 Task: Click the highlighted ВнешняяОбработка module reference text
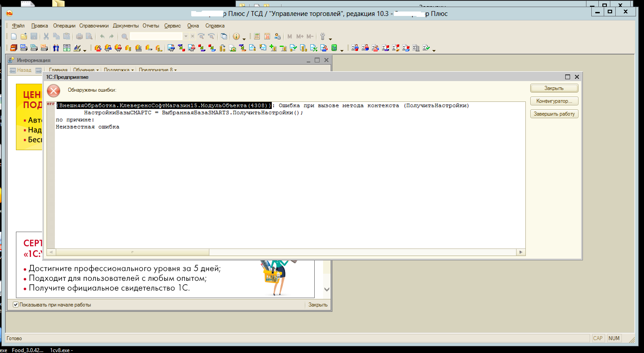tap(164, 105)
